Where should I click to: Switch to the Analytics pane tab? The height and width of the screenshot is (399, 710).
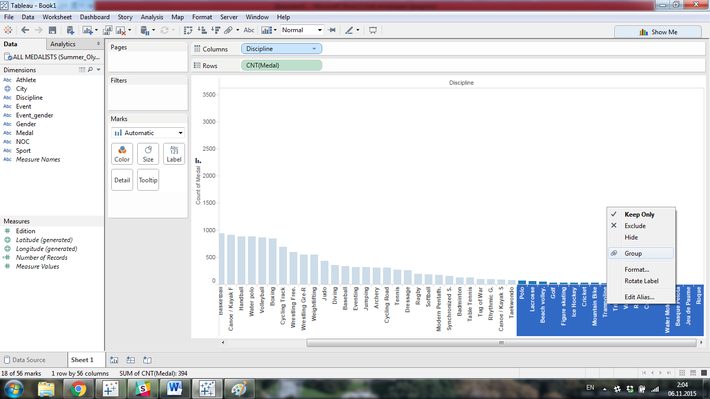(63, 44)
